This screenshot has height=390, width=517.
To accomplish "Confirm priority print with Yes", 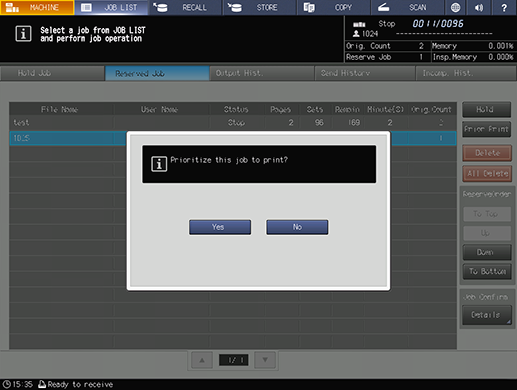I will coord(220,227).
